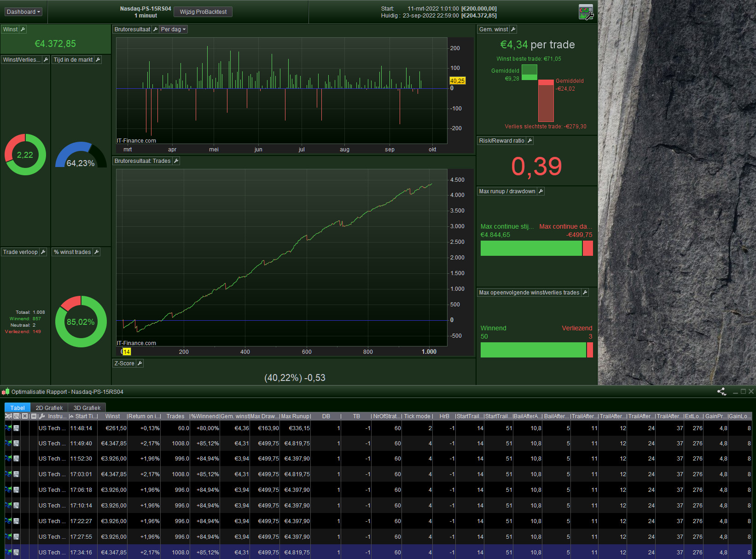Click the X icon in the table header
Screen dimensions: 756x559
(x=25, y=416)
